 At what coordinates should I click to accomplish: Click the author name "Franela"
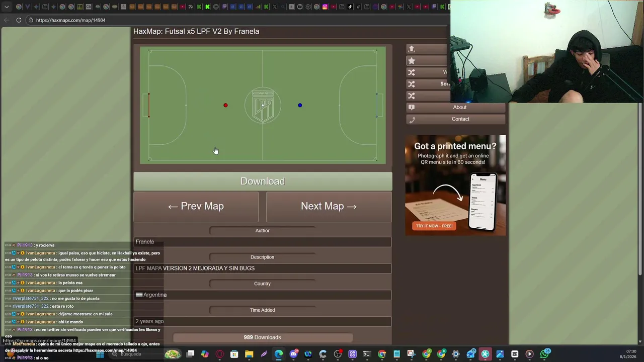click(144, 242)
